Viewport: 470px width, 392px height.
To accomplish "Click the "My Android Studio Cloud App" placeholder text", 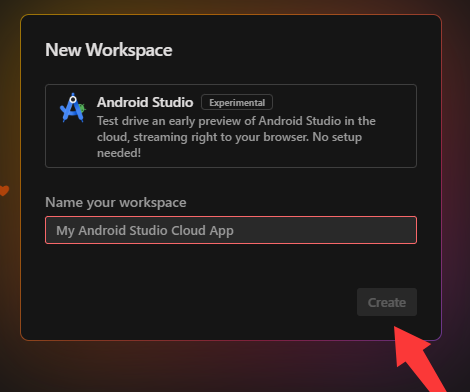I will (x=145, y=231).
